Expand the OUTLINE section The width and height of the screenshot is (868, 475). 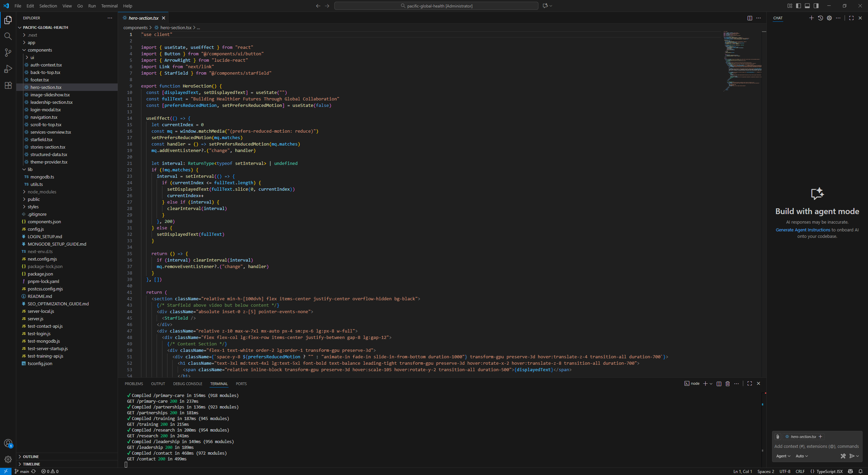[31, 457]
